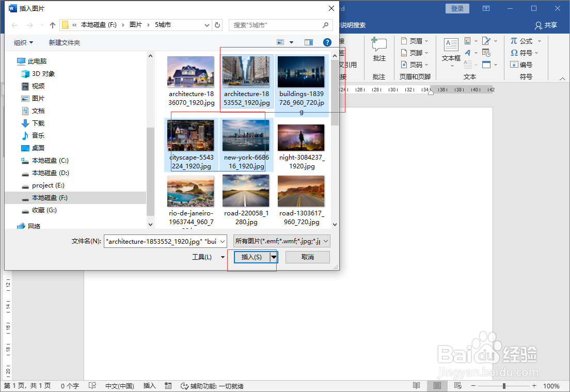
Task: Open the 插入 button split arrow
Action: [x=274, y=257]
